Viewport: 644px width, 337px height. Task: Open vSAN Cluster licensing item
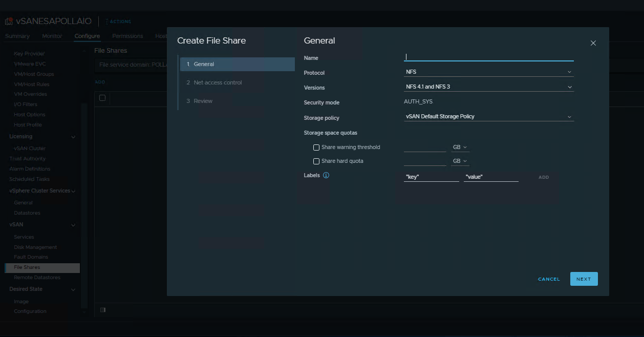pos(30,149)
